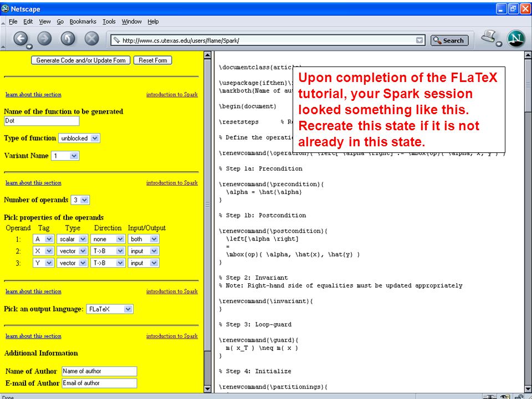Image resolution: width=532 pixels, height=399 pixels.
Task: Open the Edit menu
Action: tap(28, 22)
